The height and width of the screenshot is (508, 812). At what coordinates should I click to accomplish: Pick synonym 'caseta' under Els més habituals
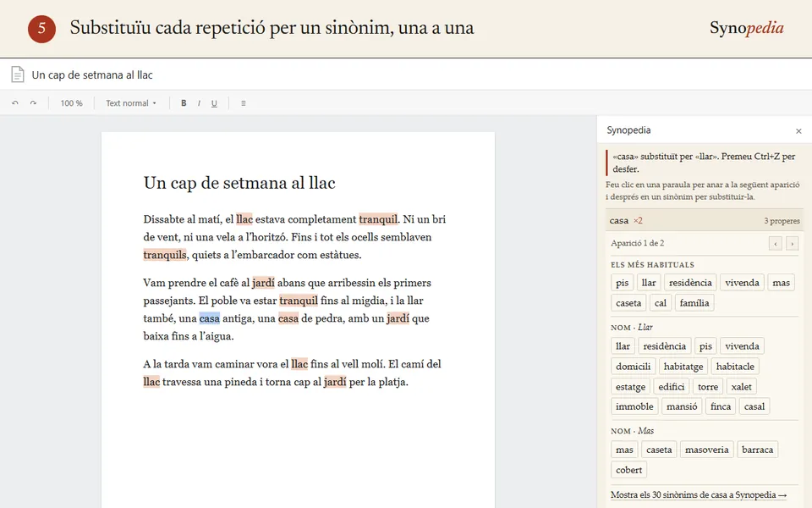point(628,303)
